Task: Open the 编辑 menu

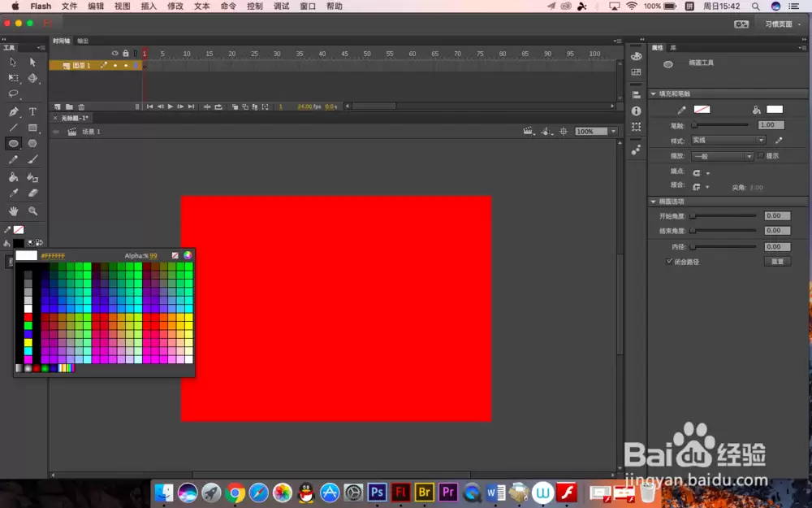Action: (x=96, y=7)
